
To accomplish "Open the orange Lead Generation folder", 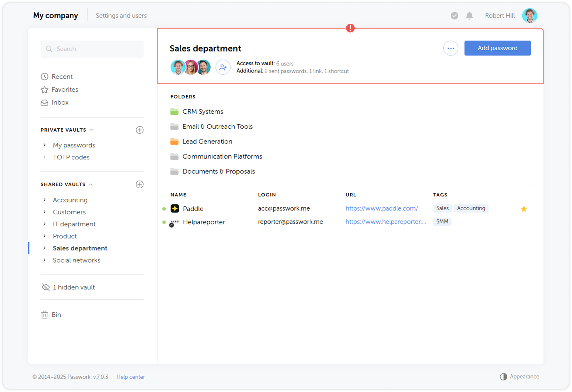I will click(x=207, y=142).
